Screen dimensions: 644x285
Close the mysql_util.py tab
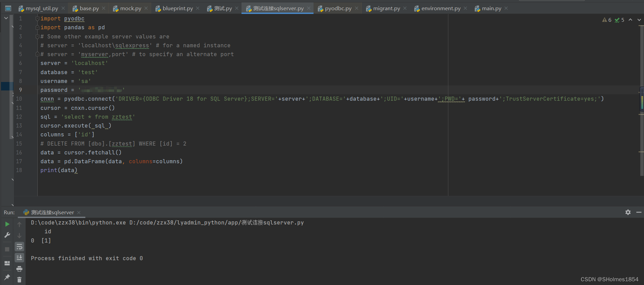[x=63, y=9]
